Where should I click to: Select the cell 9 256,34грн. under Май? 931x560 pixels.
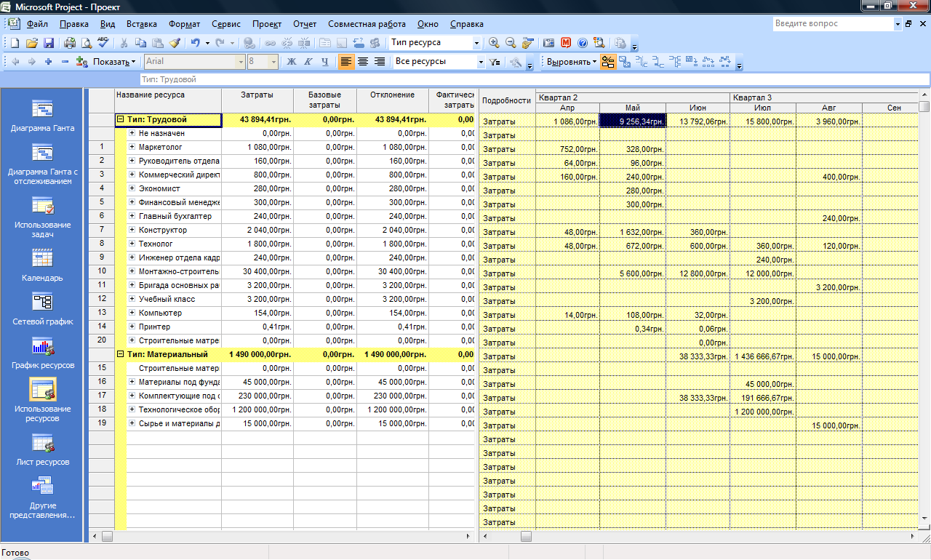pos(633,121)
